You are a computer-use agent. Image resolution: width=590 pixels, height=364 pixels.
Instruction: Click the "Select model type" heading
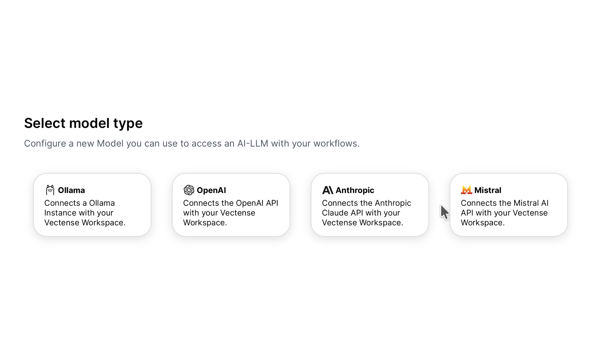[x=83, y=123]
